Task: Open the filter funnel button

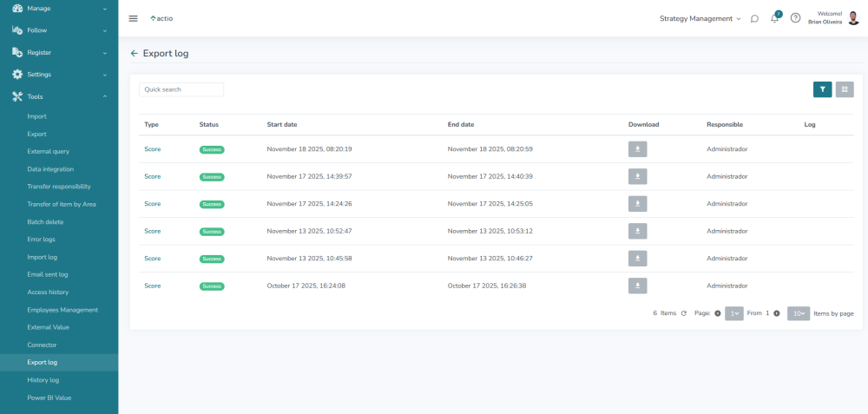Action: pyautogui.click(x=823, y=89)
